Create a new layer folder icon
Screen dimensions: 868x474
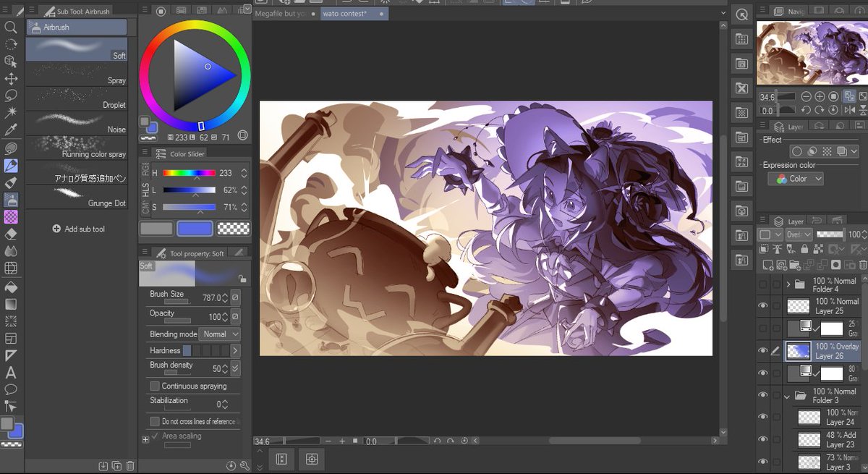tap(794, 265)
